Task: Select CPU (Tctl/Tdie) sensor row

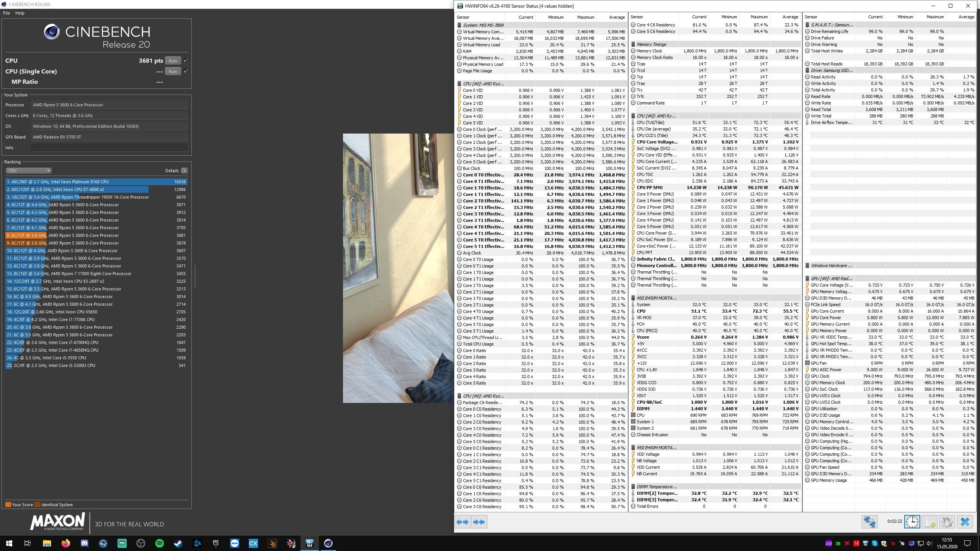Action: [x=715, y=122]
